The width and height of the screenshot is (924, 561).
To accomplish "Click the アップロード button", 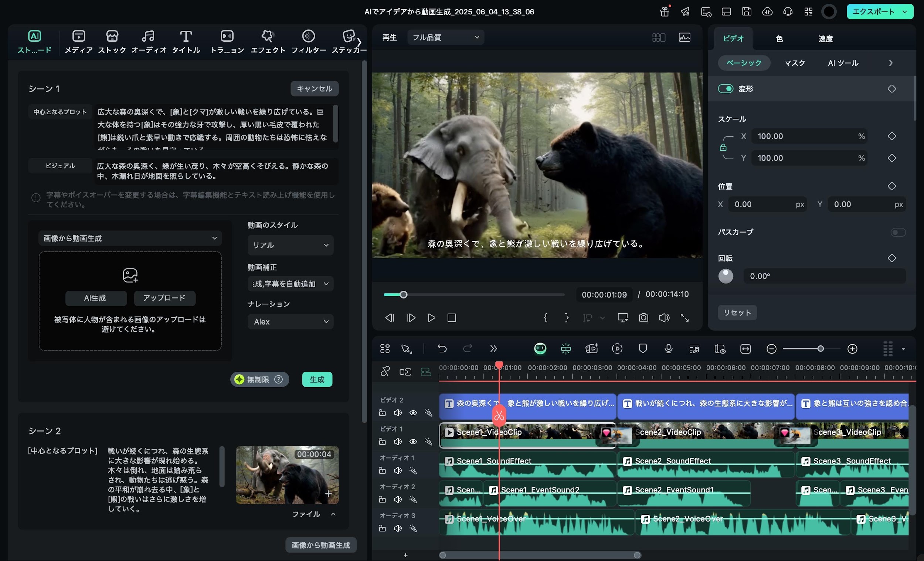I will 164,298.
